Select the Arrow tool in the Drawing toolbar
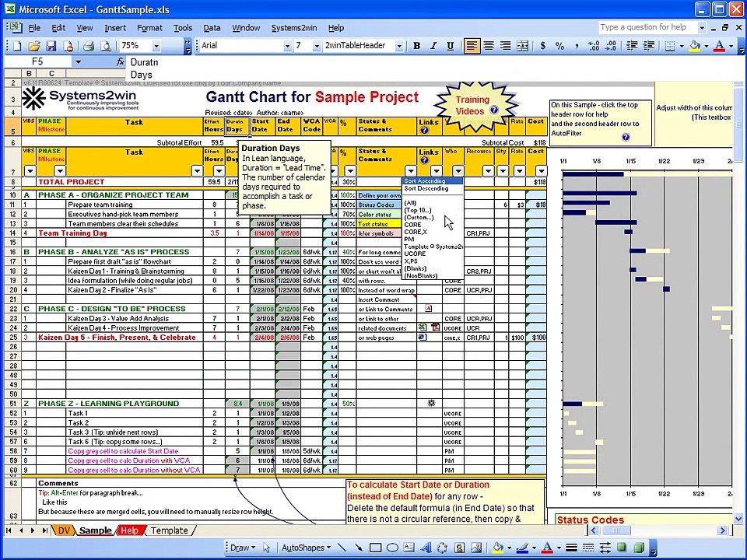This screenshot has height=560, width=747. 358,548
